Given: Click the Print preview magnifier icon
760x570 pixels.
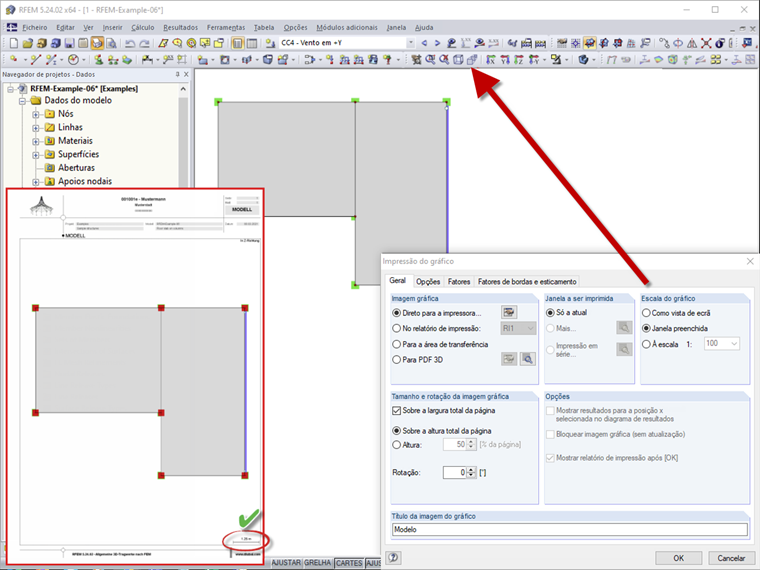Looking at the screenshot, I should pyautogui.click(x=111, y=43).
